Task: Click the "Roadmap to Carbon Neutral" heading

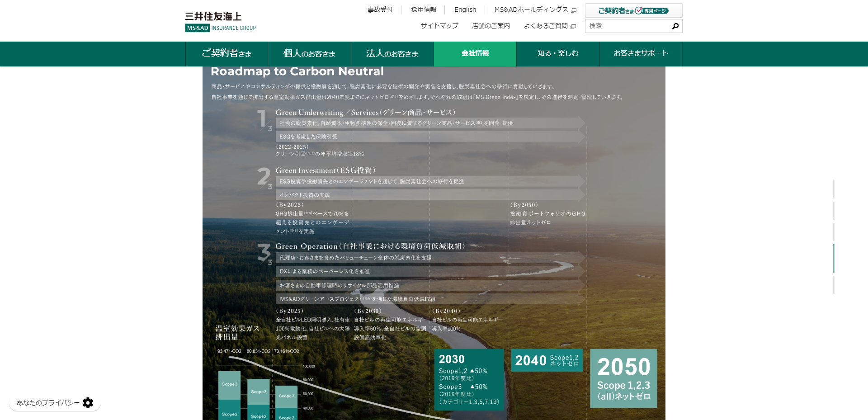Action: [297, 71]
